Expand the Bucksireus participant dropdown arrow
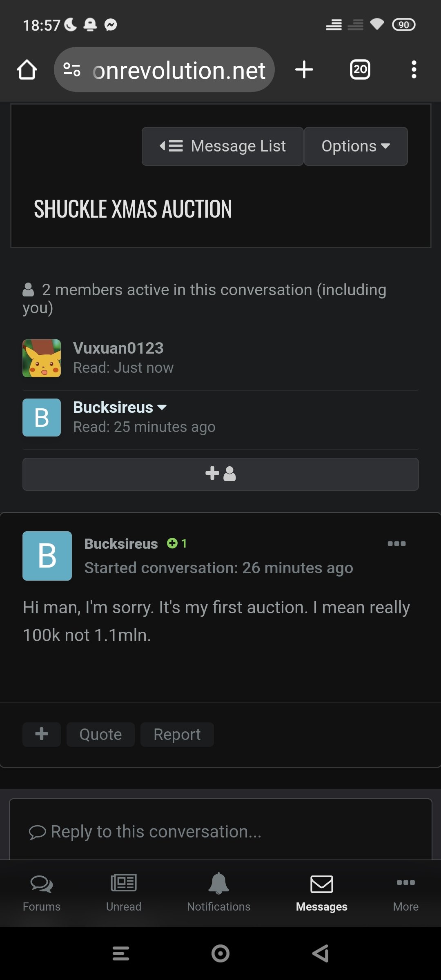This screenshot has width=441, height=980. coord(162,408)
